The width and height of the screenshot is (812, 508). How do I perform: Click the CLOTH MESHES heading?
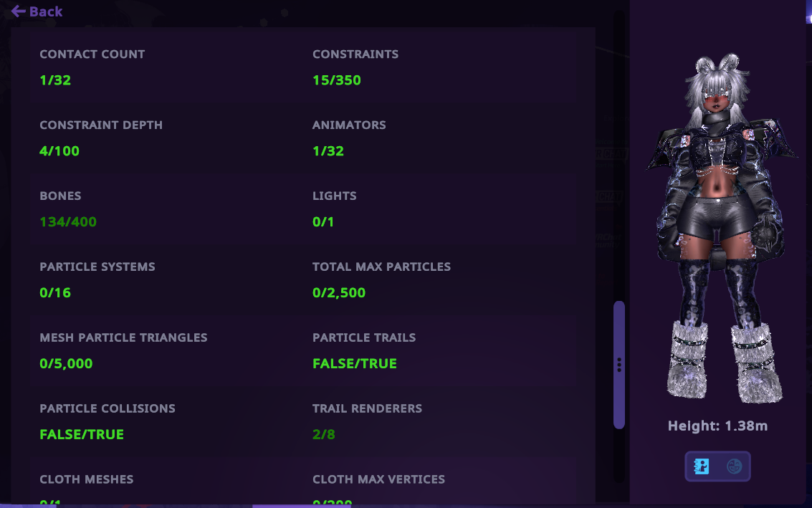[x=87, y=480]
